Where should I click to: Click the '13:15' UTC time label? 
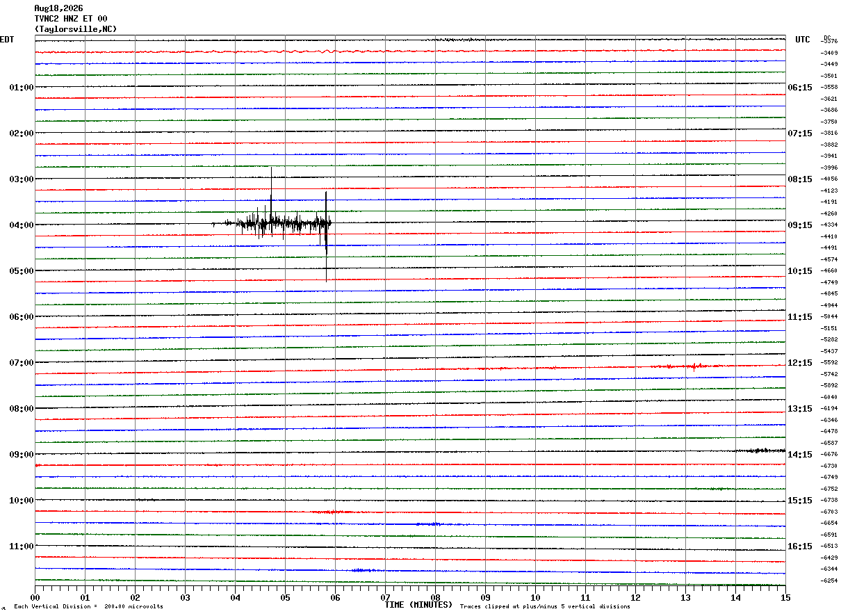[x=800, y=409]
